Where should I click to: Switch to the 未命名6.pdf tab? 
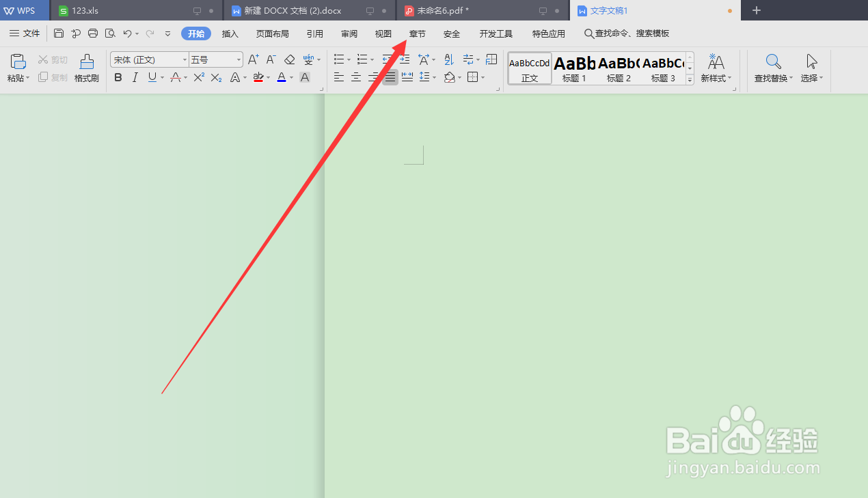click(483, 10)
